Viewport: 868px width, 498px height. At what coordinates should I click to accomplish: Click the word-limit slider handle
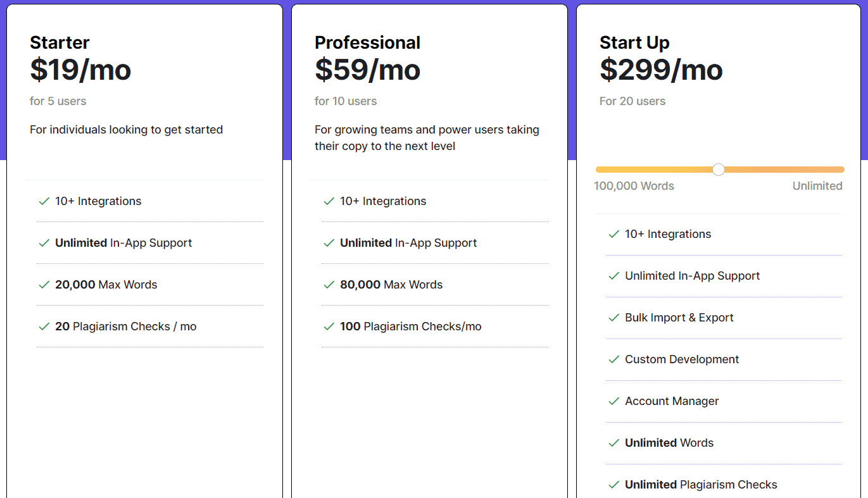(718, 170)
